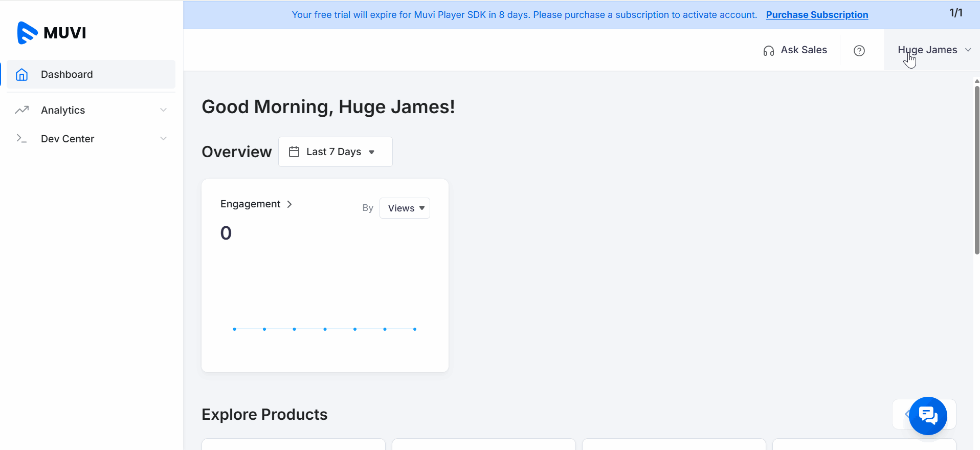
Task: Click the Dashboard home icon
Action: [21, 75]
